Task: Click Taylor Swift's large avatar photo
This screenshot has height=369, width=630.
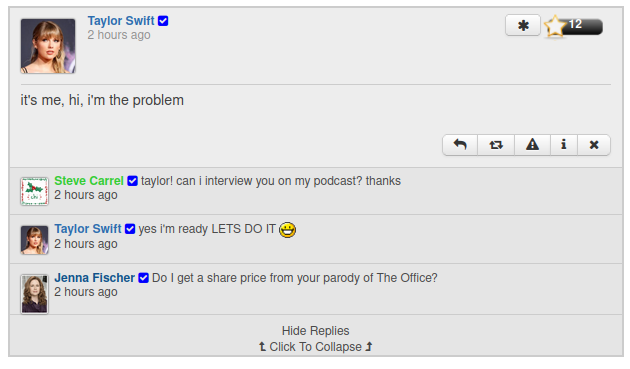Action: coord(48,46)
